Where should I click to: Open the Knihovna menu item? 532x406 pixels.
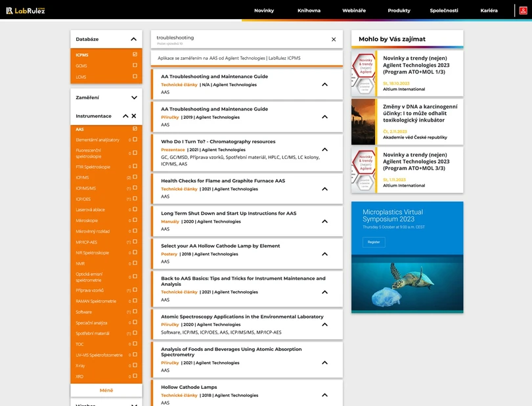[309, 11]
